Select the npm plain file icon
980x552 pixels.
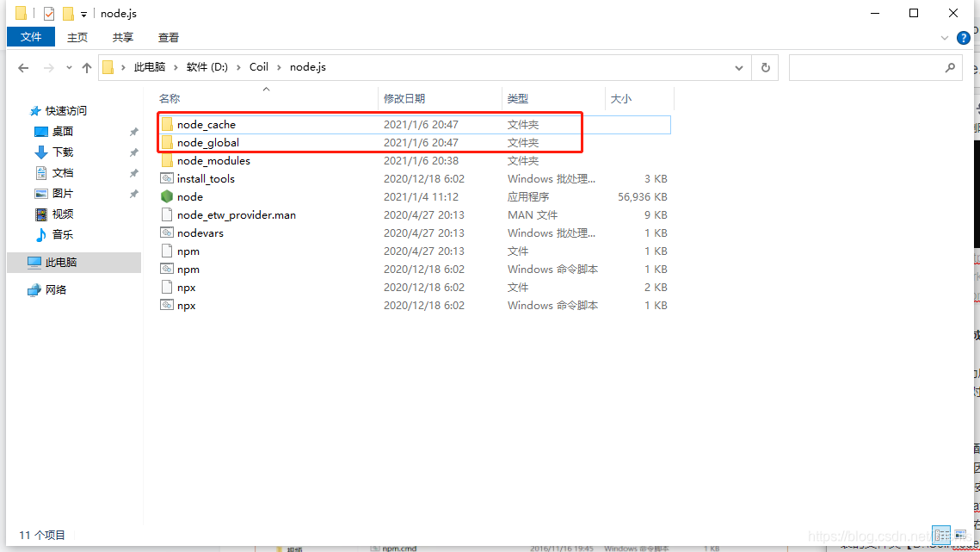click(x=167, y=251)
